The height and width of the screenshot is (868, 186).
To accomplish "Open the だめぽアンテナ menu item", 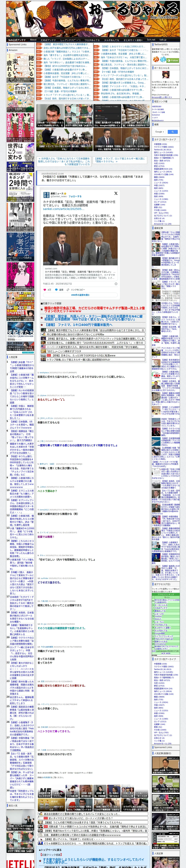I will [48, 40].
